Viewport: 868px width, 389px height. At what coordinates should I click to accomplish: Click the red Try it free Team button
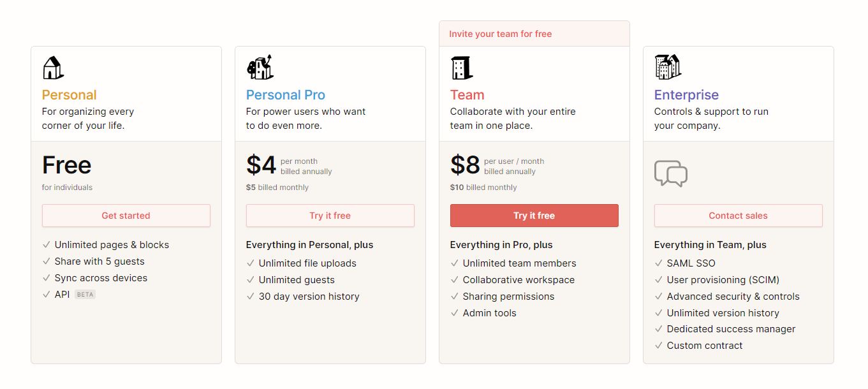534,216
